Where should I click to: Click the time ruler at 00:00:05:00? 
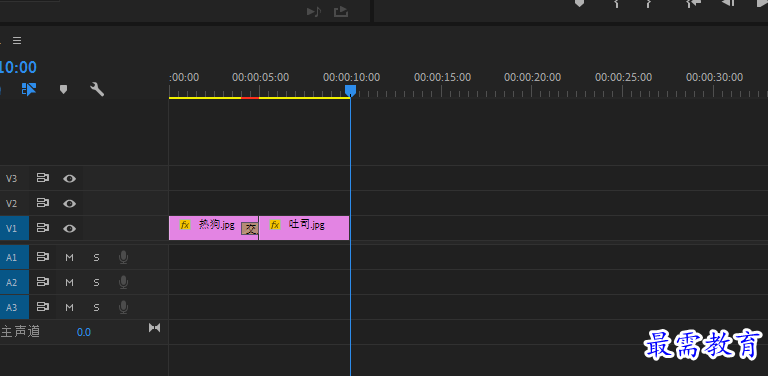tap(261, 77)
